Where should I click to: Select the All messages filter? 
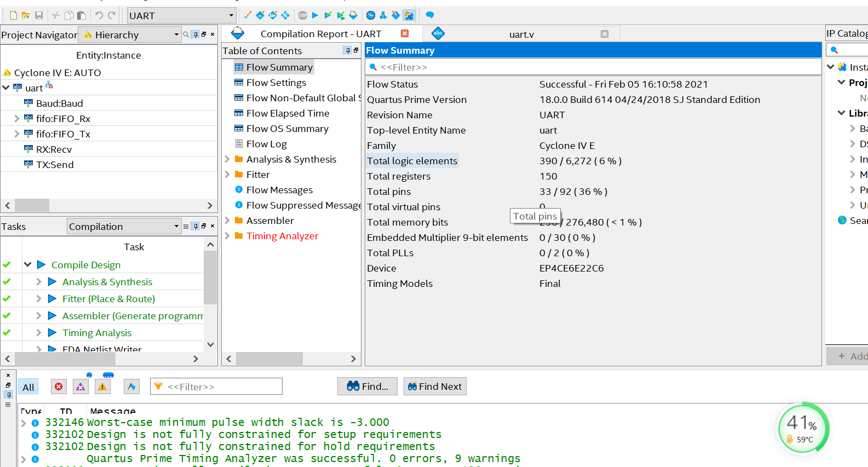click(28, 387)
